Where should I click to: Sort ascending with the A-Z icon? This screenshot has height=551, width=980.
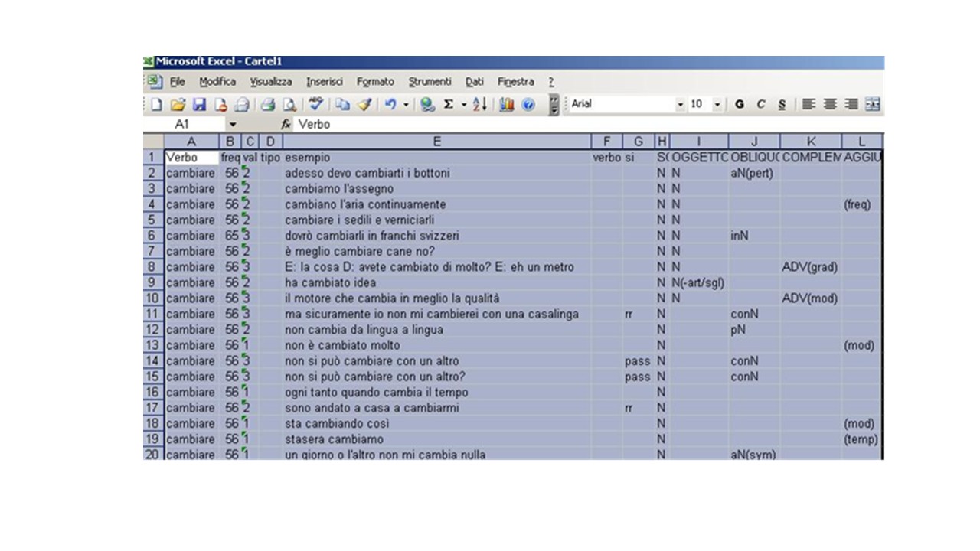480,105
